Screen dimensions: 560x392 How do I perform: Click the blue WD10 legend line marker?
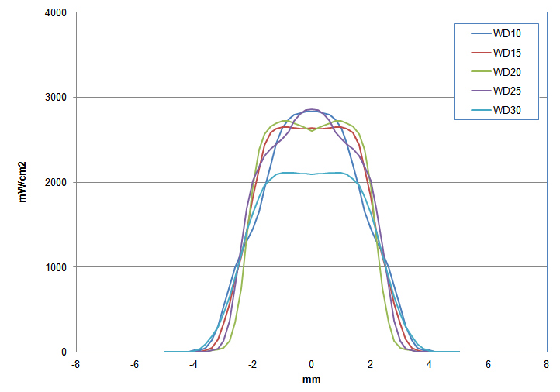pyautogui.click(x=475, y=33)
